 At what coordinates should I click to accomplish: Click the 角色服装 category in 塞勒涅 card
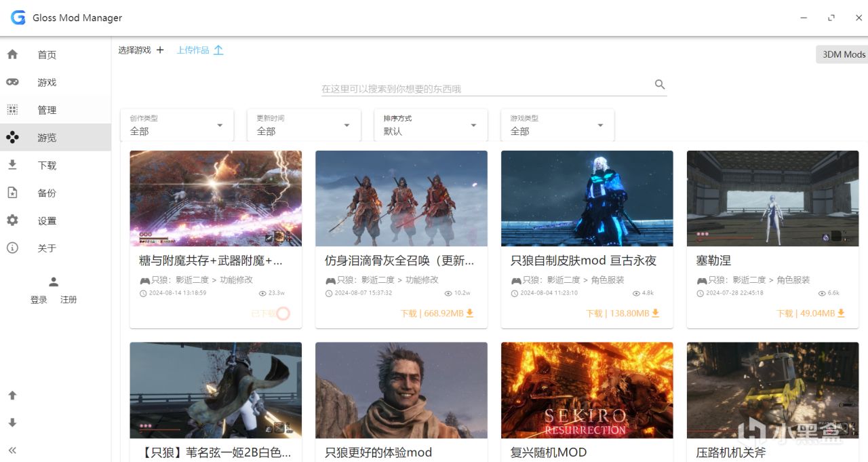(793, 280)
